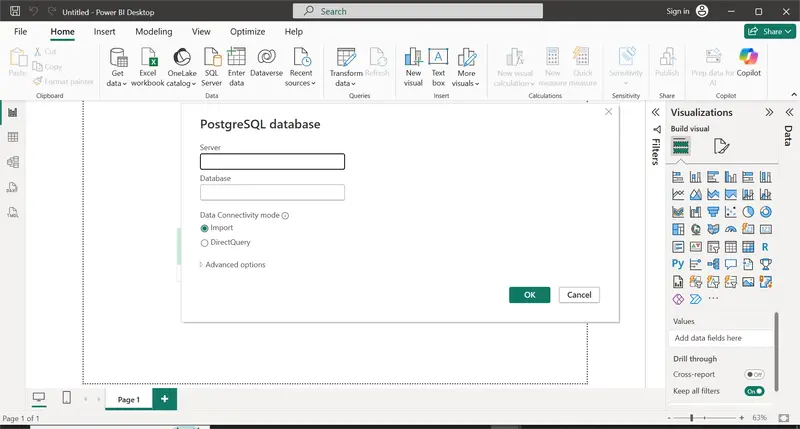800x429 pixels.
Task: Insert a New visual from ribbon
Action: 413,67
